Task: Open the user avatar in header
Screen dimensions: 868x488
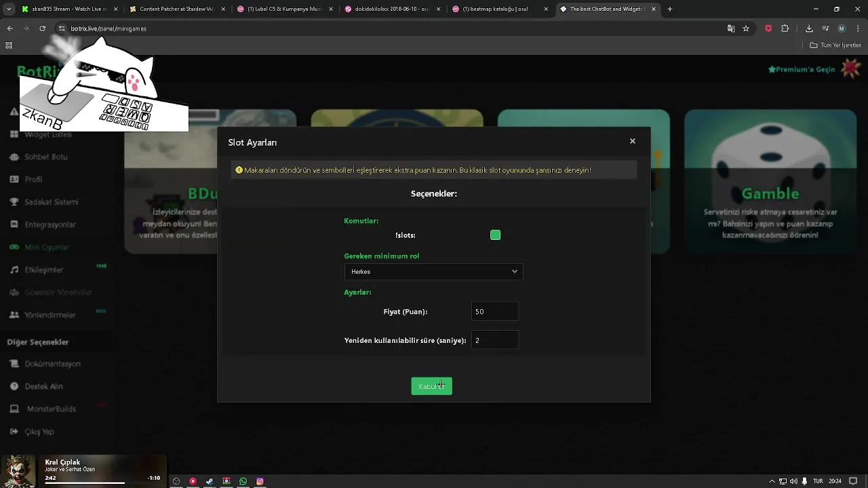Action: click(x=850, y=68)
